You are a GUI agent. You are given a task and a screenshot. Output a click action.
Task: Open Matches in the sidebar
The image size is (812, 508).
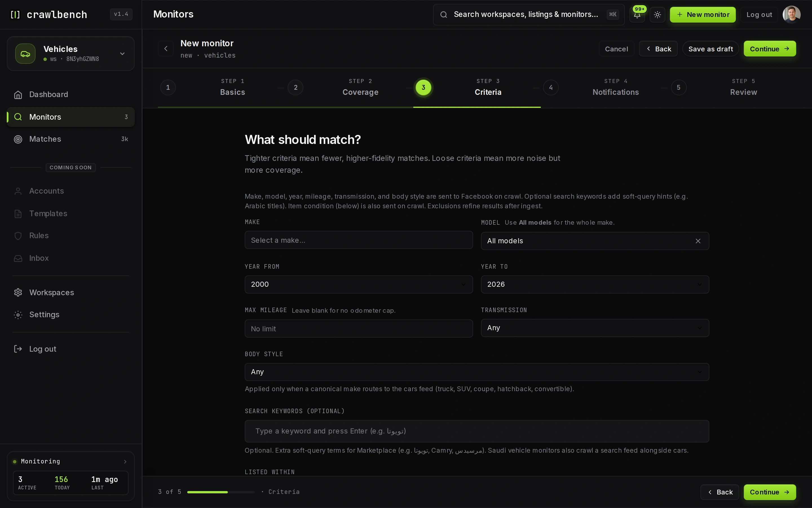pos(71,139)
